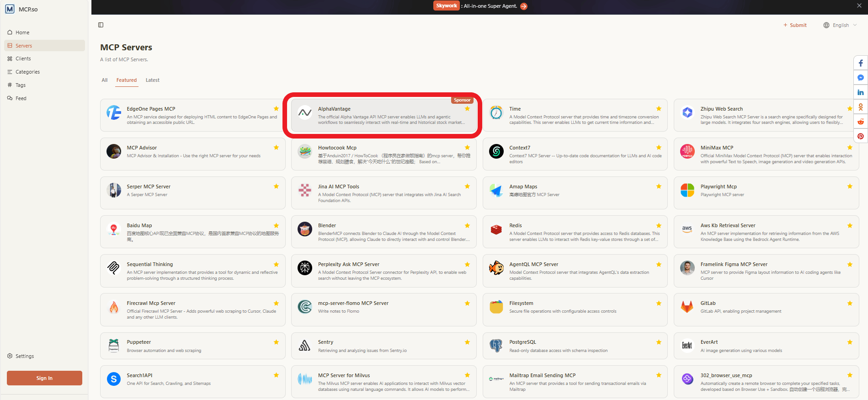
Task: Click the MCP.so logo icon
Action: click(x=10, y=9)
